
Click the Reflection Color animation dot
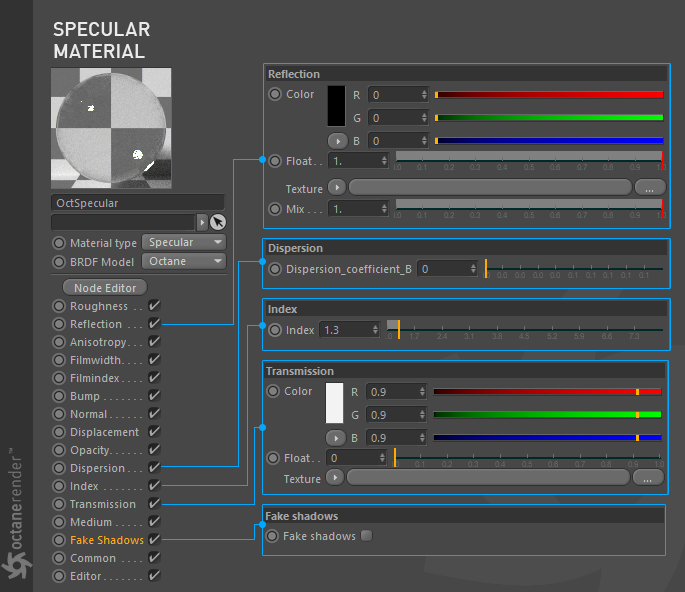pos(275,94)
